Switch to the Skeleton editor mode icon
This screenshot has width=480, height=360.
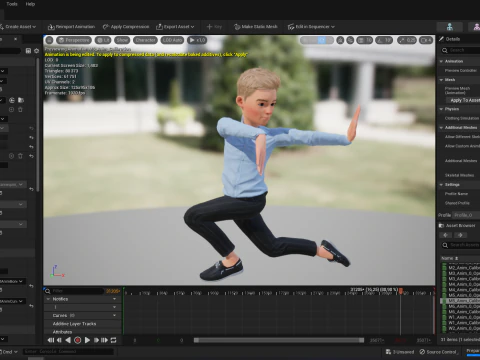[x=450, y=27]
